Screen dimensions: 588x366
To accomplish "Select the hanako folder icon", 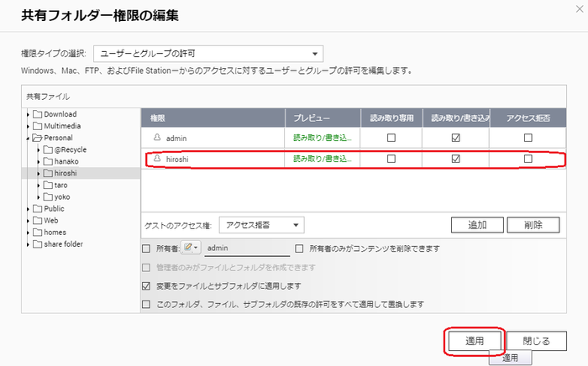I will pyautogui.click(x=48, y=161).
